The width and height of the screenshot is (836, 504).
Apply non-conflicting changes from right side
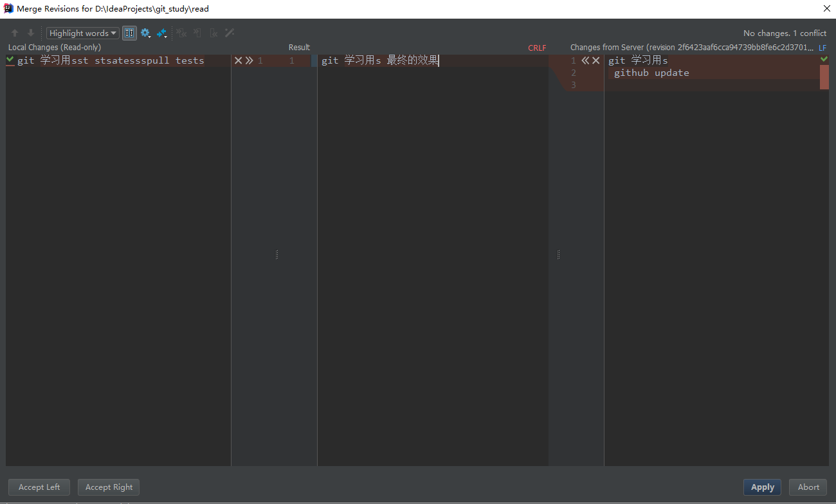[214, 33]
